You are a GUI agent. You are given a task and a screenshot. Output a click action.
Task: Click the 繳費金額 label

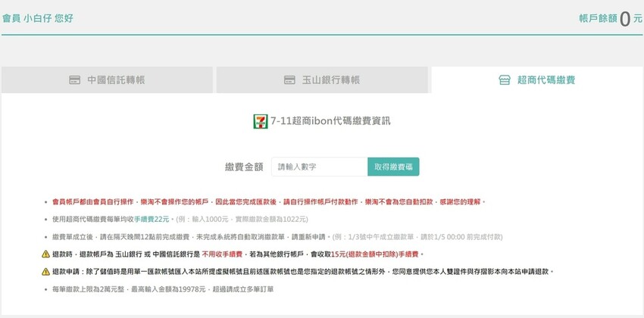coord(244,167)
